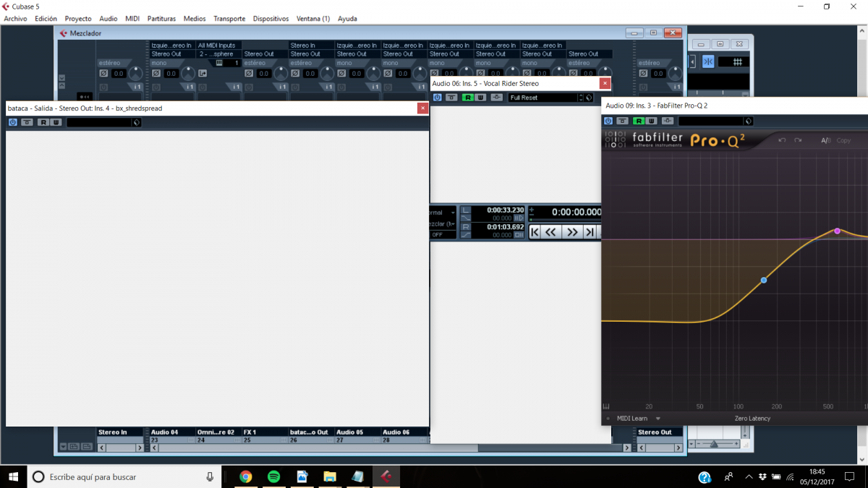Enable Read automation in bx_shredspread window
This screenshot has height=488, width=868.
43,122
